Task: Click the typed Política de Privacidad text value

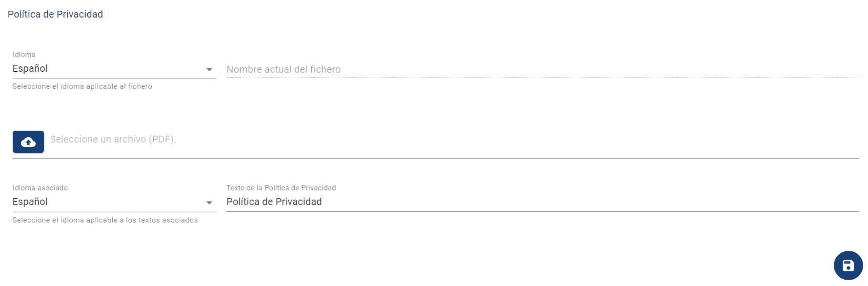Action: [x=274, y=202]
